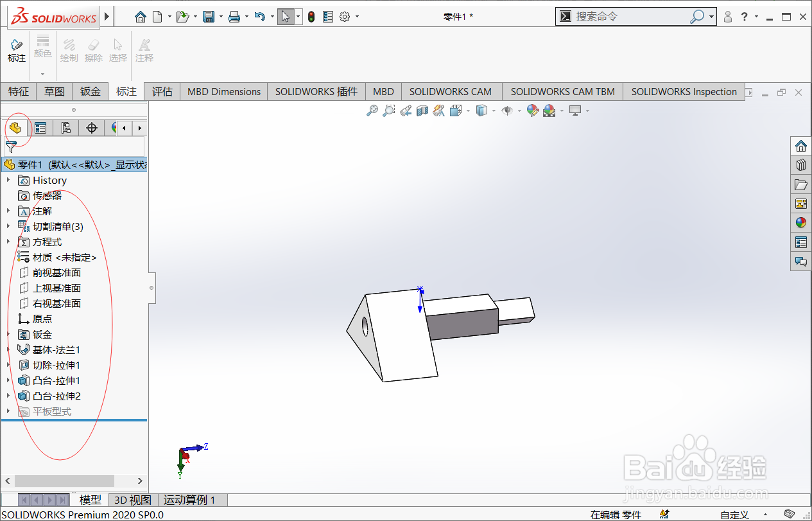Screen dimensions: 812x521
Task: Click the Home icon in the top toolbar
Action: [x=140, y=17]
